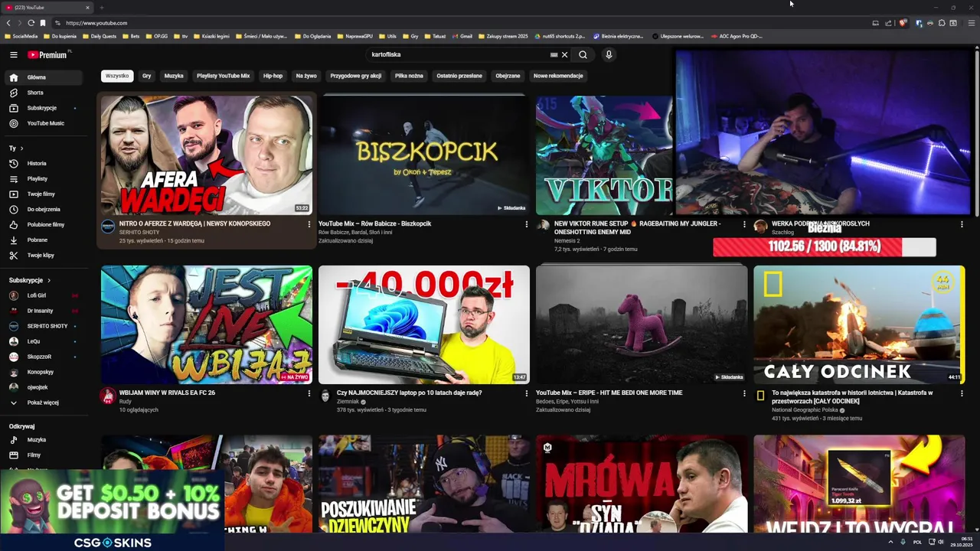The width and height of the screenshot is (980, 551).
Task: Open the SocialMedia bookmarks folder
Action: (21, 36)
